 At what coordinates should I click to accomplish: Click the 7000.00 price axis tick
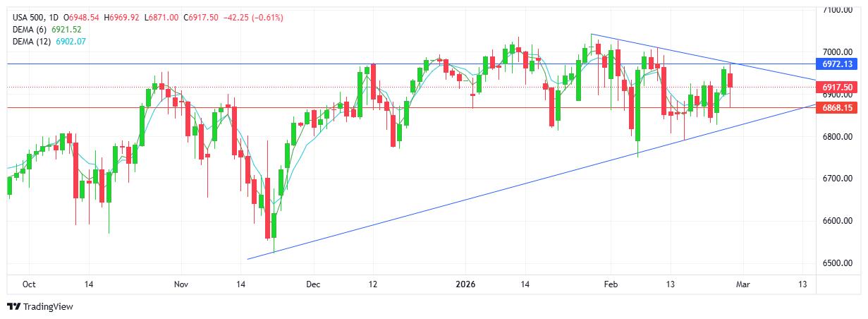tap(839, 52)
